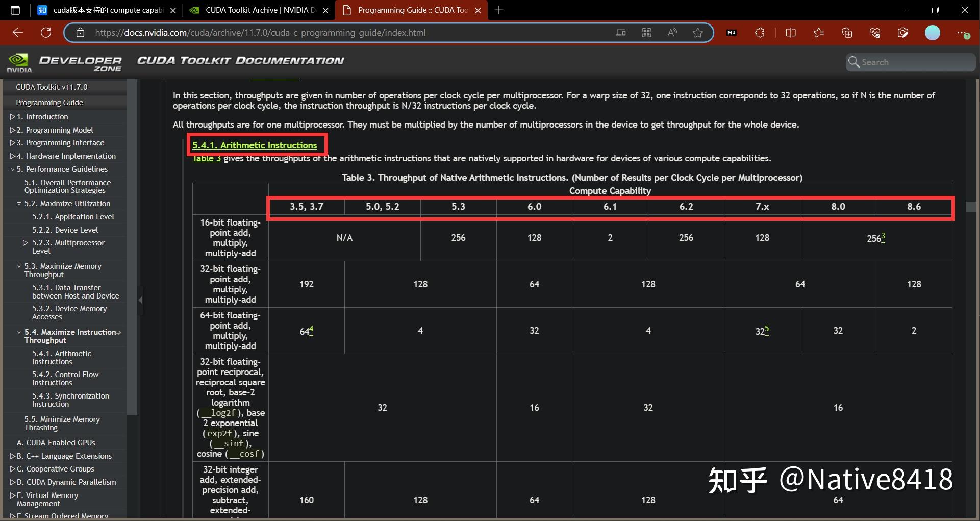This screenshot has width=980, height=521.
Task: Open Browser essentials health icon
Action: point(875,32)
